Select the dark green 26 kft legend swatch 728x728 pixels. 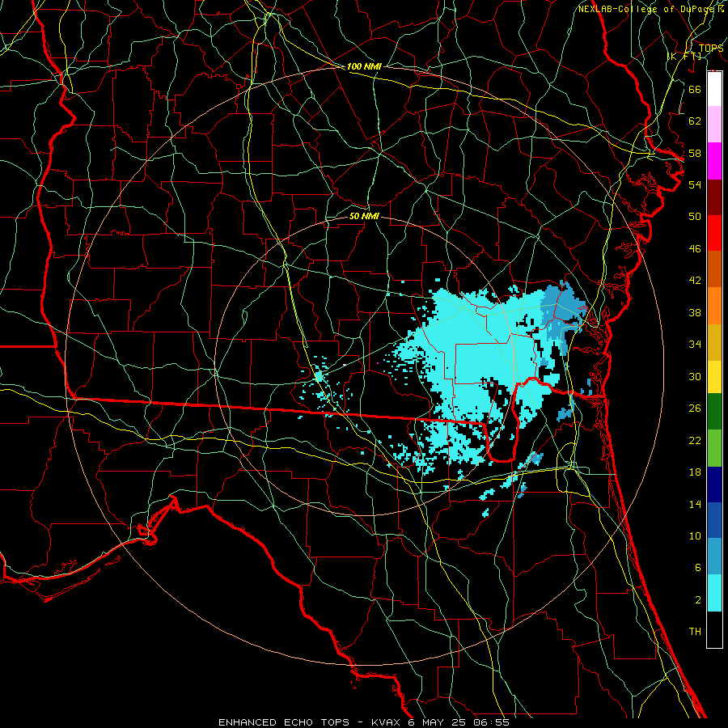[x=714, y=412]
